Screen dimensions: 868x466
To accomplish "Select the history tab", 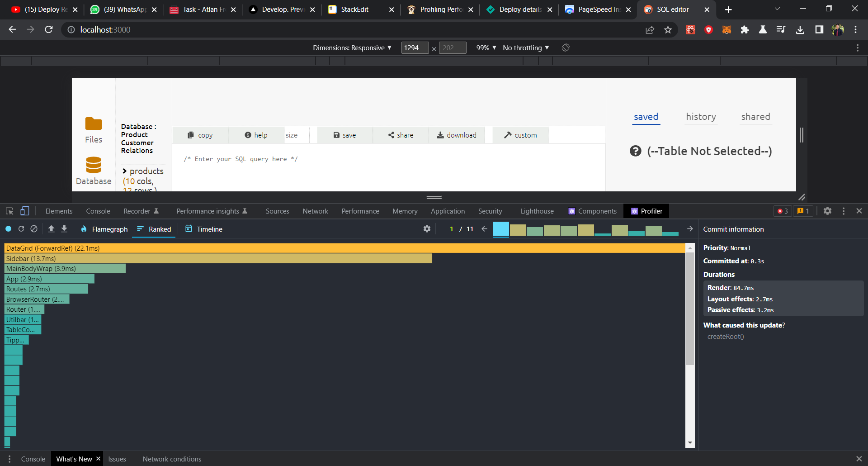I will tap(701, 117).
